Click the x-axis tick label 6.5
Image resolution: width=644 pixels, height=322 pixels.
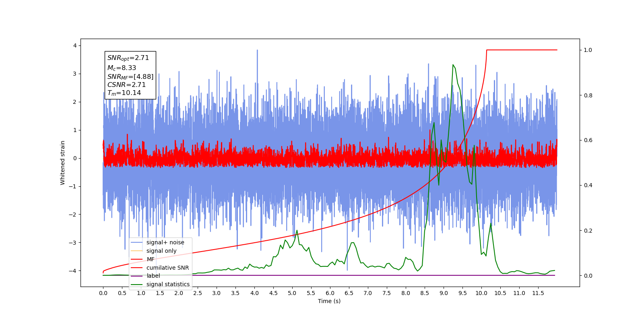349,293
